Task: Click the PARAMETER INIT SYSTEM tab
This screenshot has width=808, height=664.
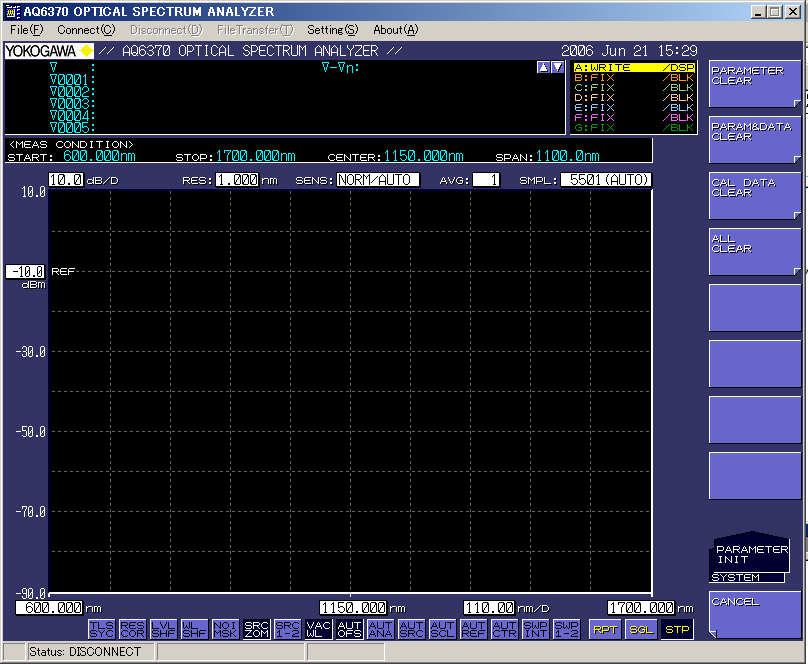Action: click(751, 558)
